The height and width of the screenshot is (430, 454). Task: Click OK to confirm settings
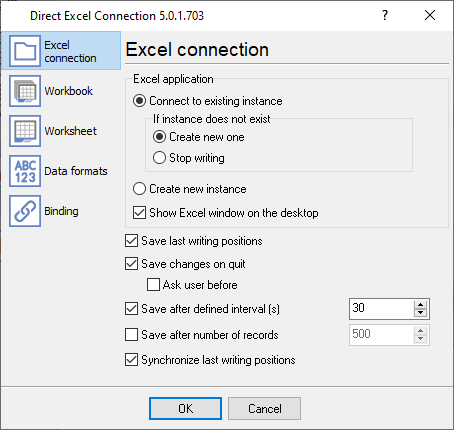click(x=185, y=408)
